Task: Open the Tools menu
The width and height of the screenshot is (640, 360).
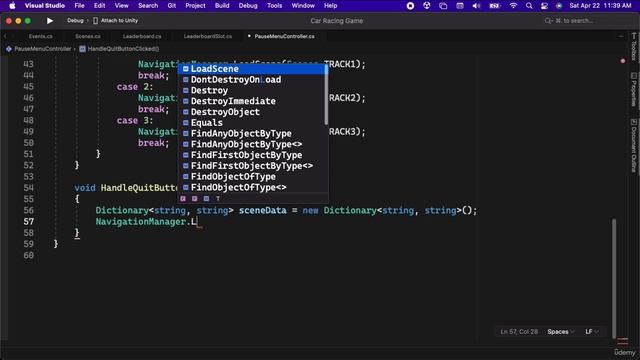Action: 274,6
